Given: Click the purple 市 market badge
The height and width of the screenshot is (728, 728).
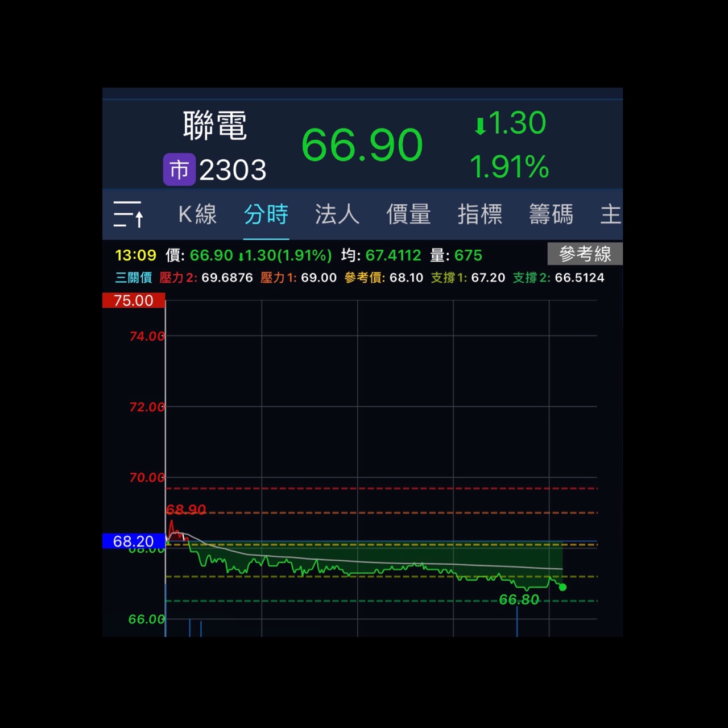Looking at the screenshot, I should (179, 169).
